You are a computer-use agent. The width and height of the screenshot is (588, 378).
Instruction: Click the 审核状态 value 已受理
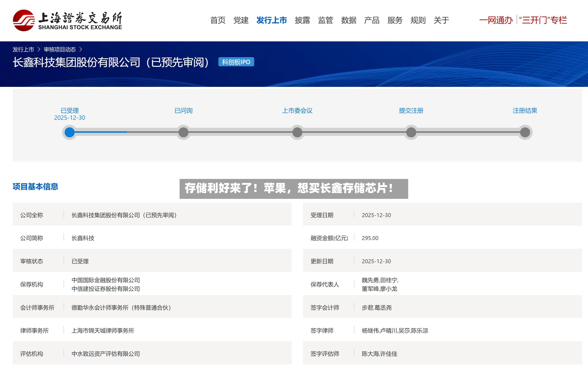point(80,261)
